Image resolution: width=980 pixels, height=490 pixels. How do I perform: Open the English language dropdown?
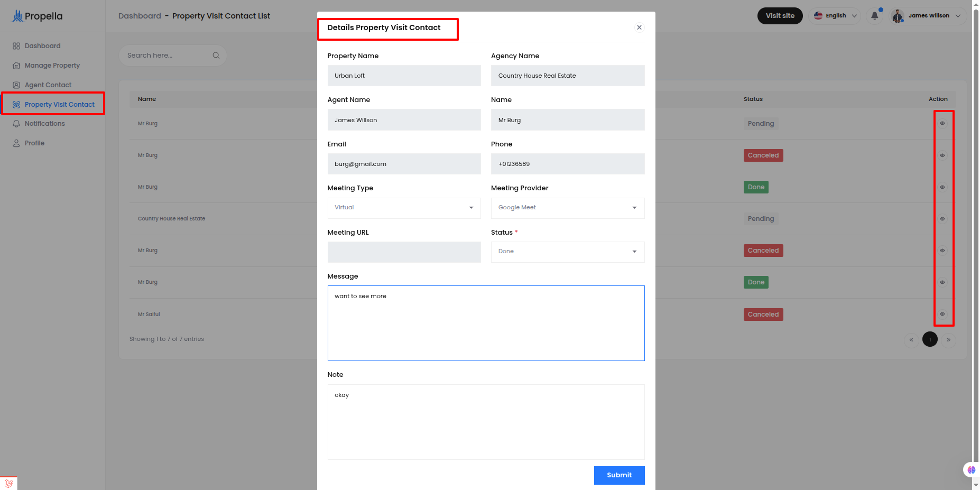tap(835, 16)
